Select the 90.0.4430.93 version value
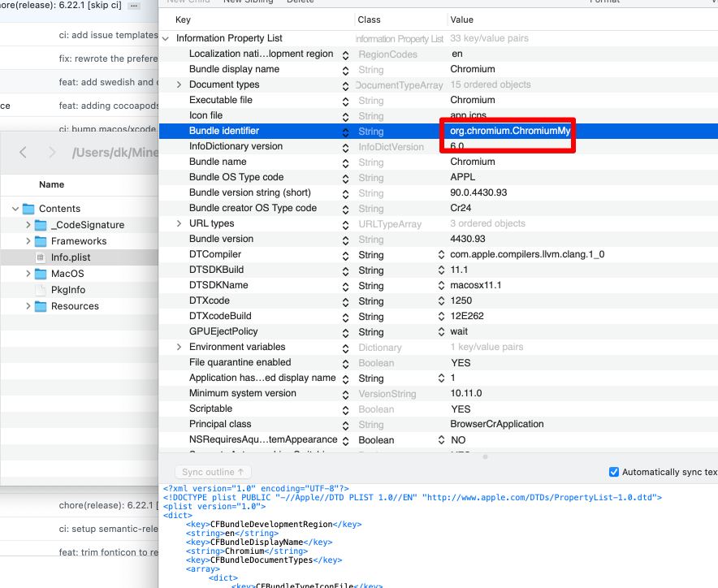Viewport: 718px width, 588px height. [x=478, y=192]
